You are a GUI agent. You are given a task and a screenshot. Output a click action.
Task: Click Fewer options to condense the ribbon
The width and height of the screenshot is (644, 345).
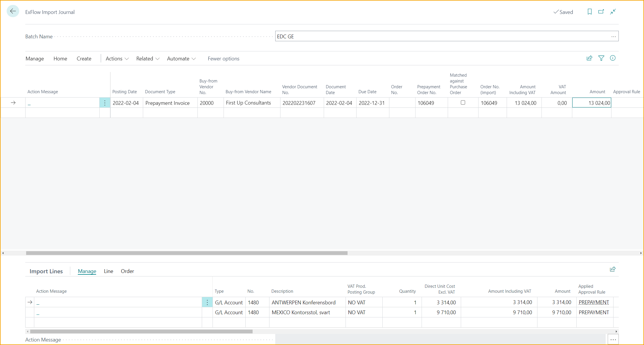click(x=223, y=58)
